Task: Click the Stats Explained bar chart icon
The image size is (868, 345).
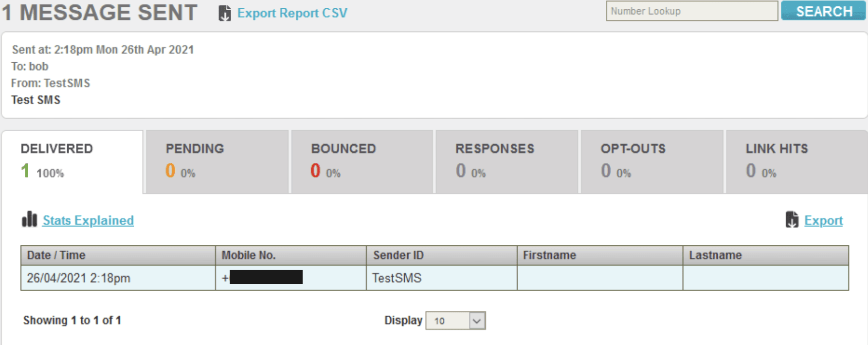Action: click(30, 220)
